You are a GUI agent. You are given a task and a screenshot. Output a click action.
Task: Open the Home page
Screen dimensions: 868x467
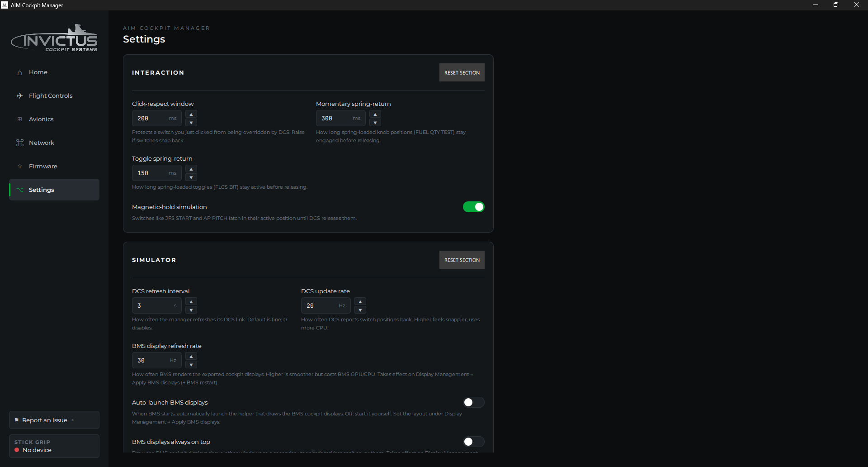tap(54, 72)
